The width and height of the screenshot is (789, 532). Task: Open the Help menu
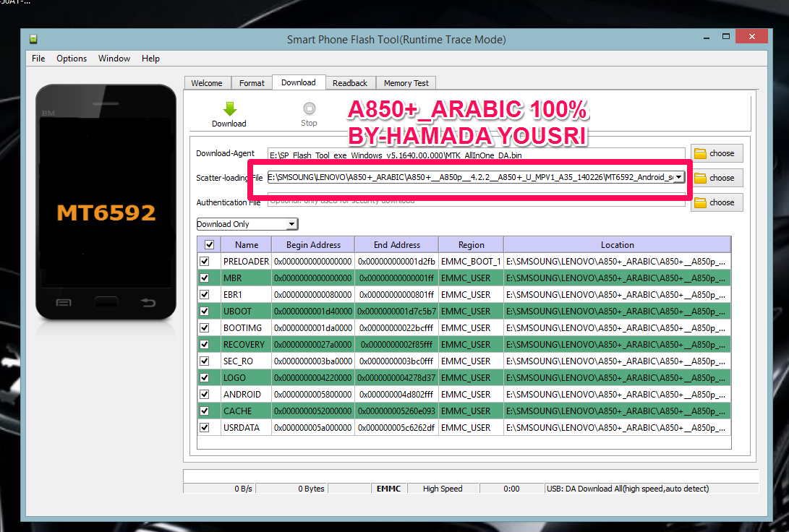click(150, 59)
